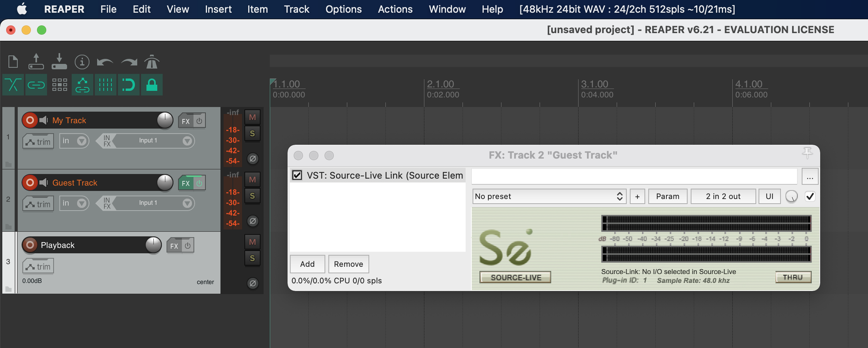Toggle Grid Lines toolbar icon
Viewport: 868px width, 348px height.
point(106,85)
